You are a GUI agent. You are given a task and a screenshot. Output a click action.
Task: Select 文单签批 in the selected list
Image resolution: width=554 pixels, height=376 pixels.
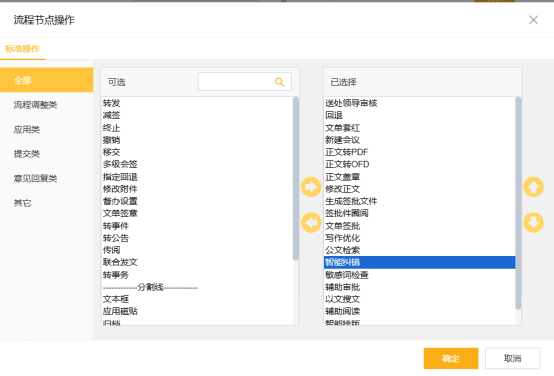(x=419, y=225)
